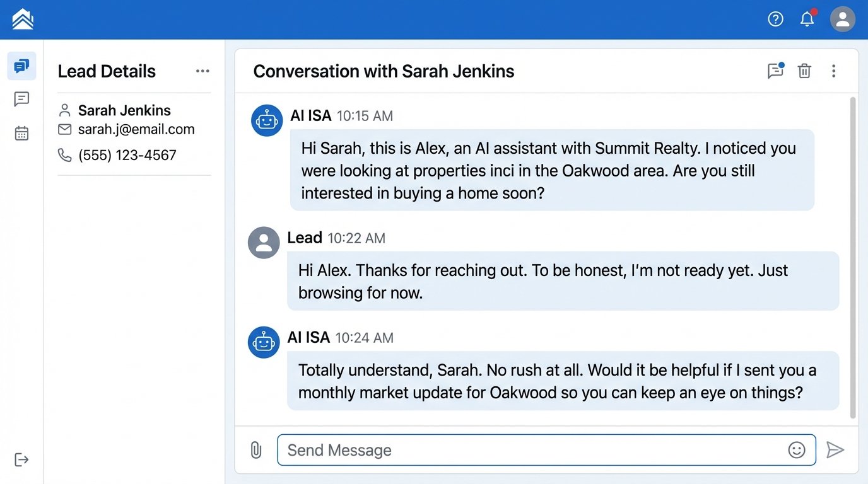Delete conversation with trash icon
868x484 pixels.
(804, 71)
